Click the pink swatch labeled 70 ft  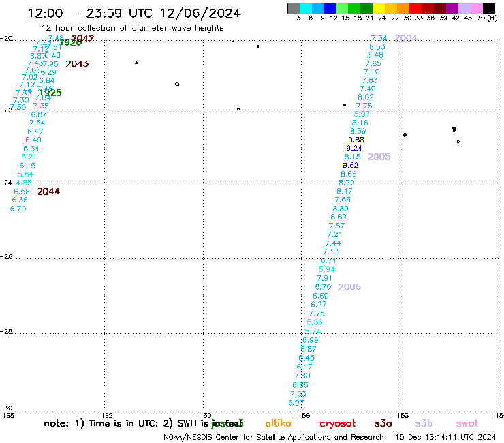[x=476, y=8]
